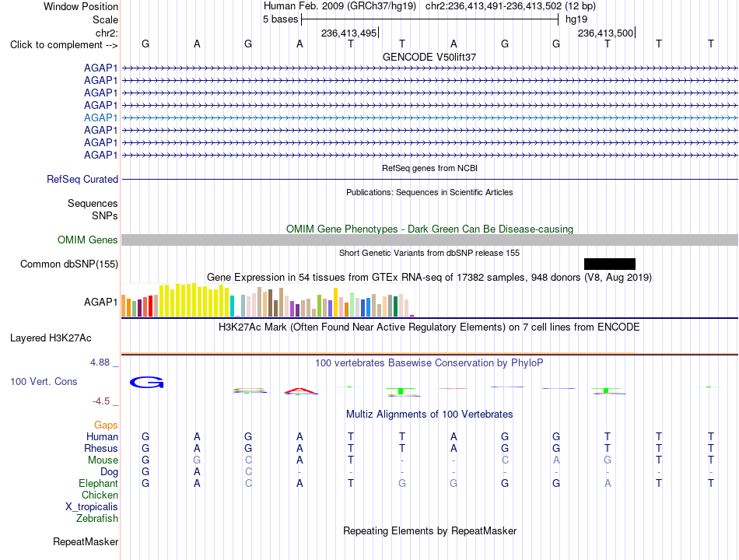Image resolution: width=739 pixels, height=560 pixels.
Task: Click the 'Click to complement -->' label
Action: pos(64,45)
